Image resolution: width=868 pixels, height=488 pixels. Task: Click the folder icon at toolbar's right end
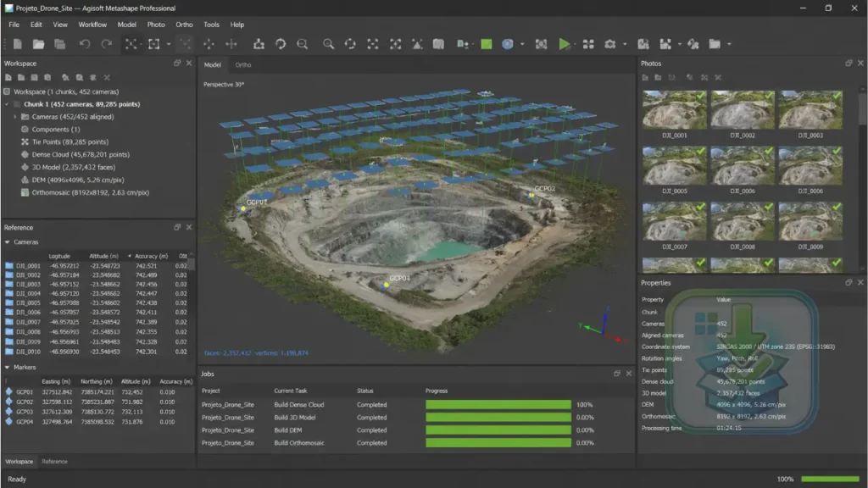pyautogui.click(x=715, y=44)
